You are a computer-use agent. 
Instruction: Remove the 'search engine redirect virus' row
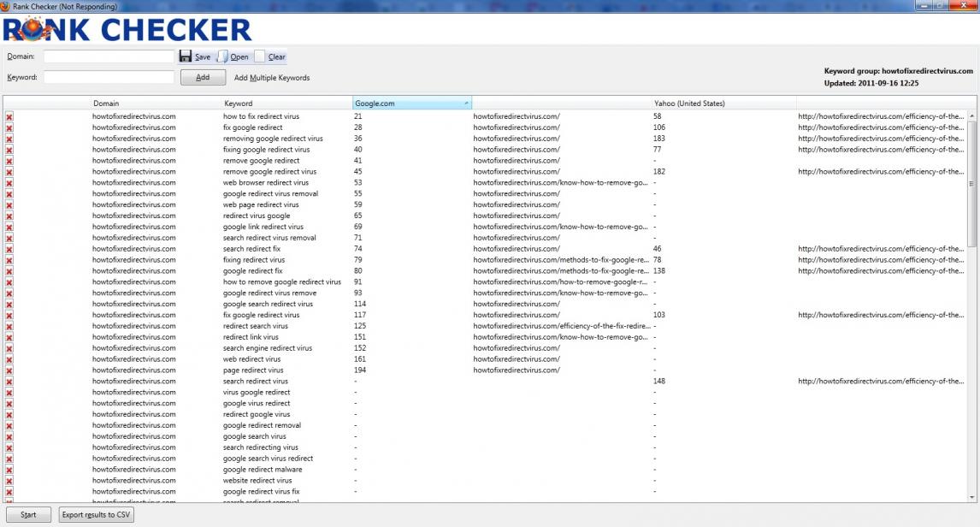click(x=9, y=349)
